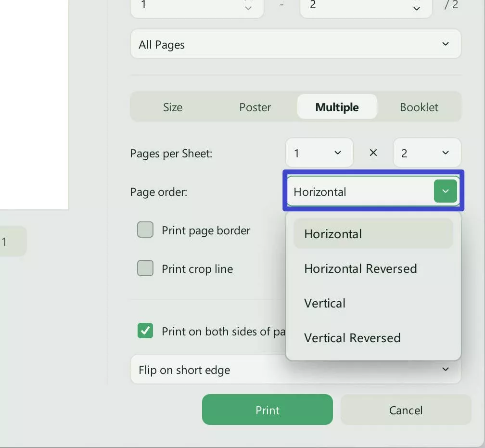
Task: Click the green Page order chevron
Action: click(x=445, y=191)
